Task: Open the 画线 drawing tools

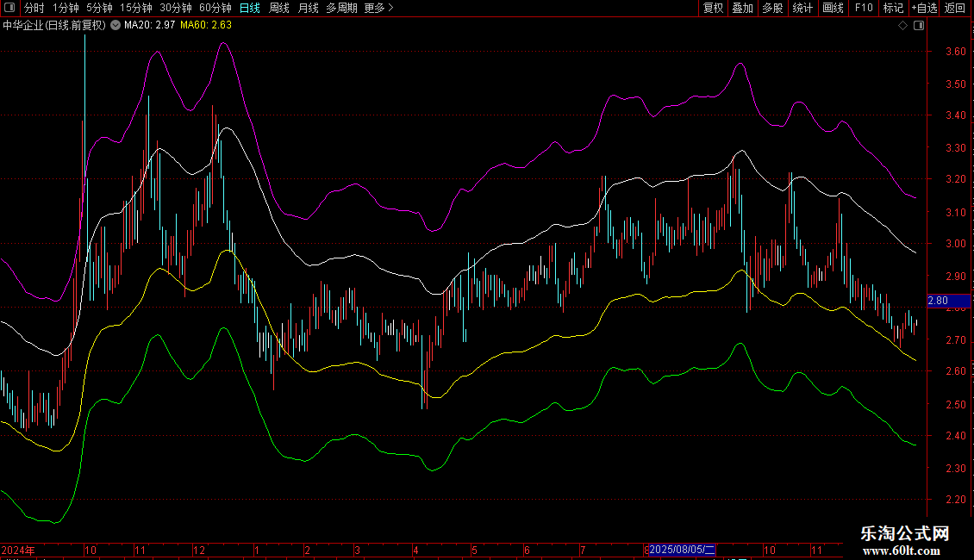Action: point(833,8)
